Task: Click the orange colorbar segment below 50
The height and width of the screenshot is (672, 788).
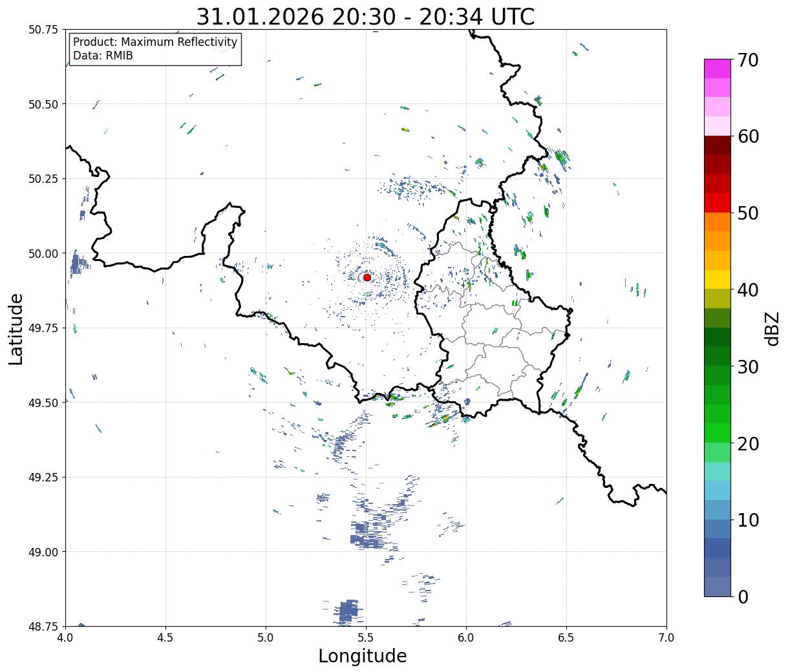Action: (718, 222)
